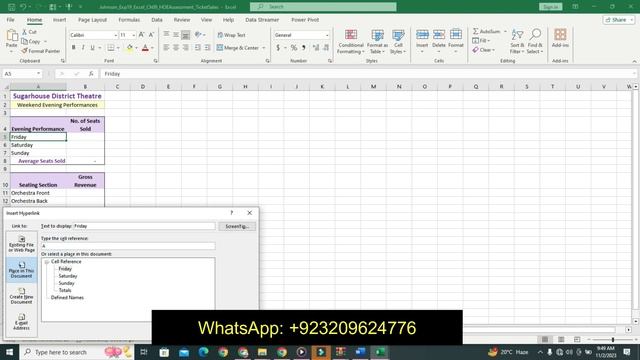Select the Format Painter brush

tap(24, 51)
